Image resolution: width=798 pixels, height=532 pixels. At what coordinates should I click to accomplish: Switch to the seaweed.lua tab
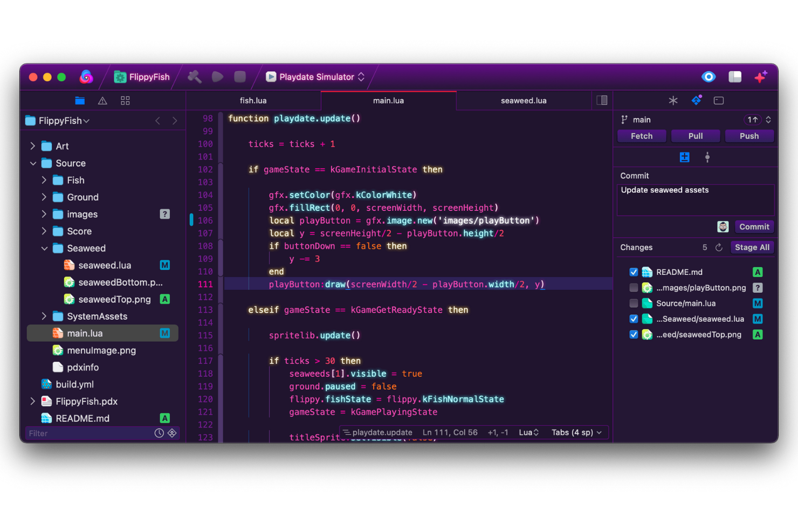[x=524, y=100]
